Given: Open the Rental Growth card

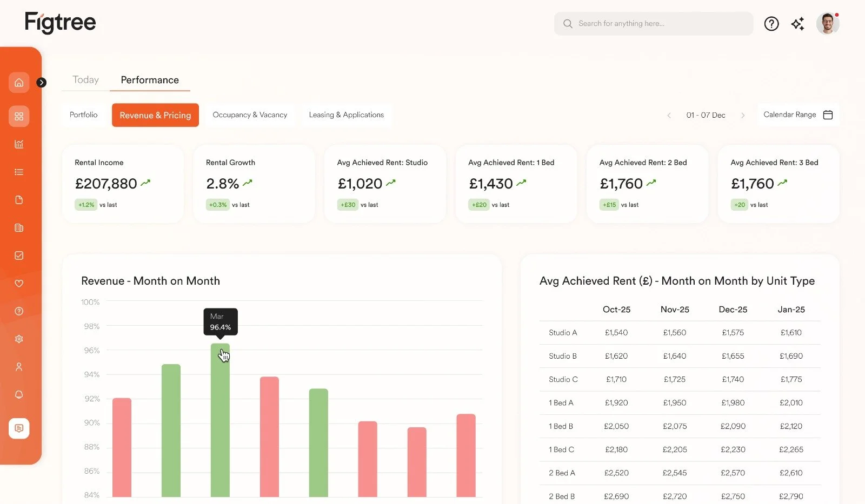Looking at the screenshot, I should tap(254, 184).
